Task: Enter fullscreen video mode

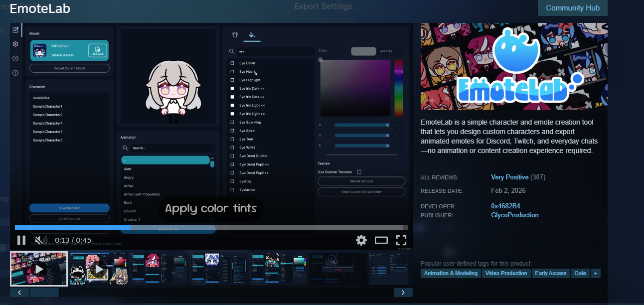Action: click(x=401, y=240)
